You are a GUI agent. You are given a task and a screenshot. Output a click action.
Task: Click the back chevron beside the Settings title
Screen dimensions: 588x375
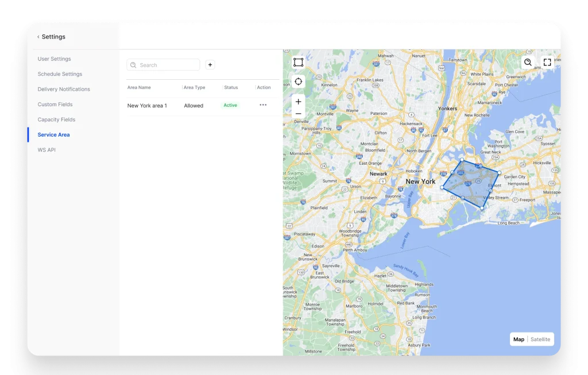point(38,36)
